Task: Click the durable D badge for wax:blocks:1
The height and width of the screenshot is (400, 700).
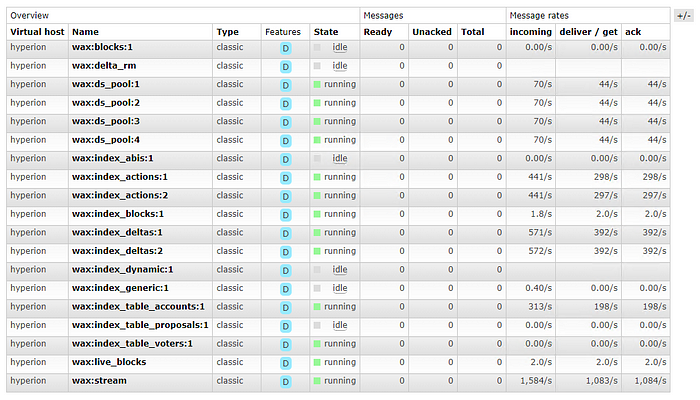Action: 286,48
